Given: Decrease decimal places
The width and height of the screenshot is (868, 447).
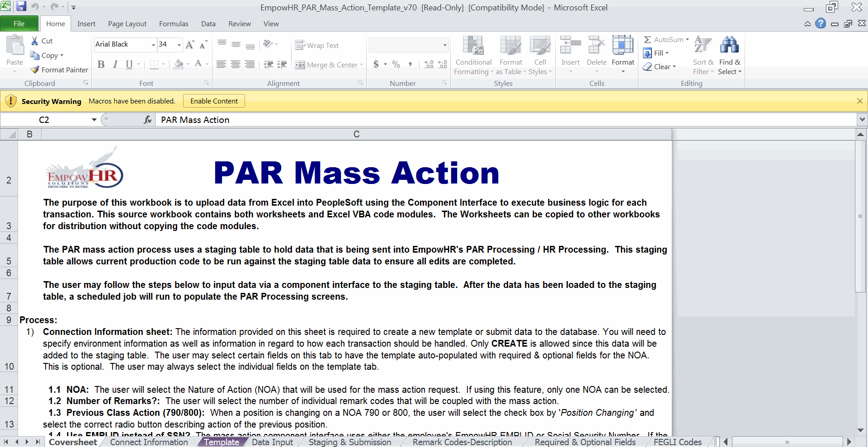Looking at the screenshot, I should [x=443, y=64].
